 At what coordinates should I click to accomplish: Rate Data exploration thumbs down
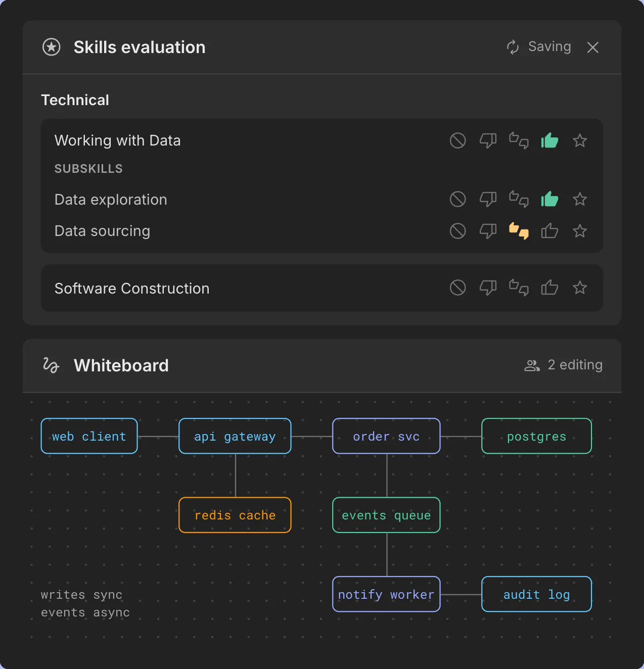pyautogui.click(x=488, y=199)
